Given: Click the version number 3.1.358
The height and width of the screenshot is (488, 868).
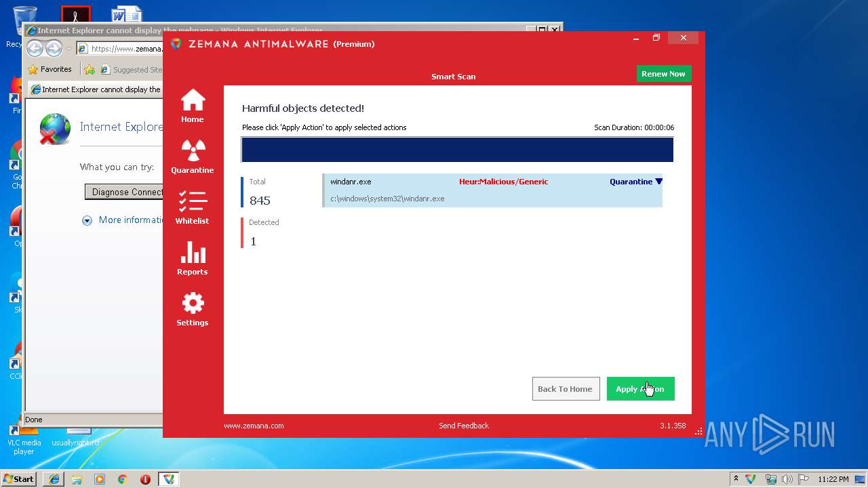Looking at the screenshot, I should coord(673,426).
